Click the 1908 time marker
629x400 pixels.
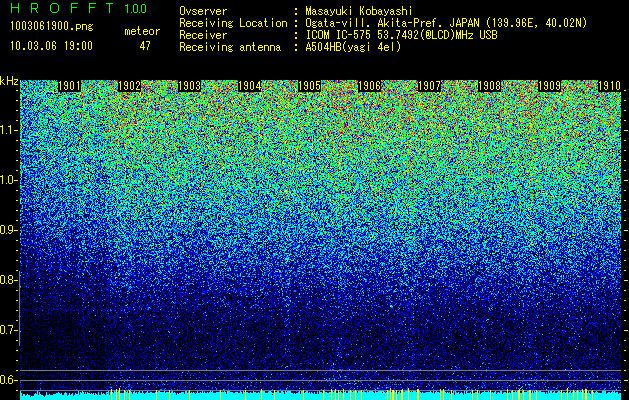click(489, 86)
